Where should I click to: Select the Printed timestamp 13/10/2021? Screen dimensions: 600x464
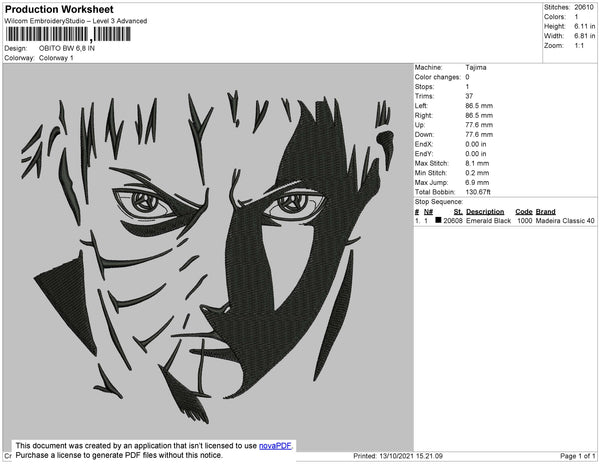tap(398, 456)
